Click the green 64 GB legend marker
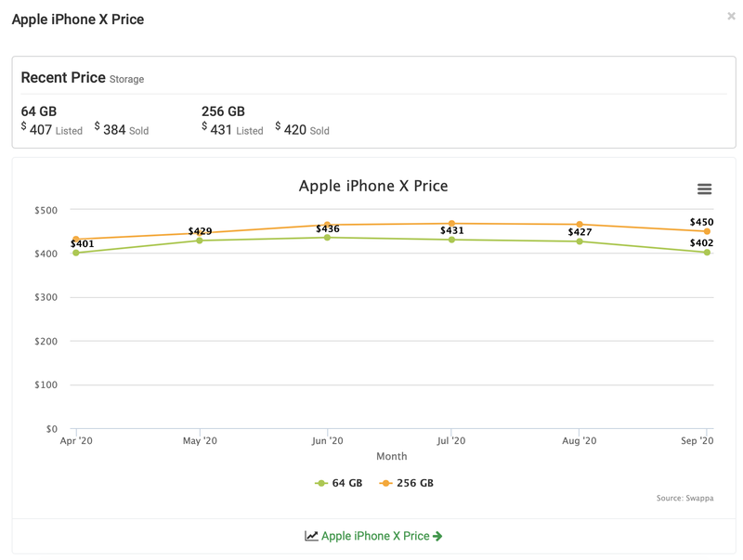 point(321,483)
